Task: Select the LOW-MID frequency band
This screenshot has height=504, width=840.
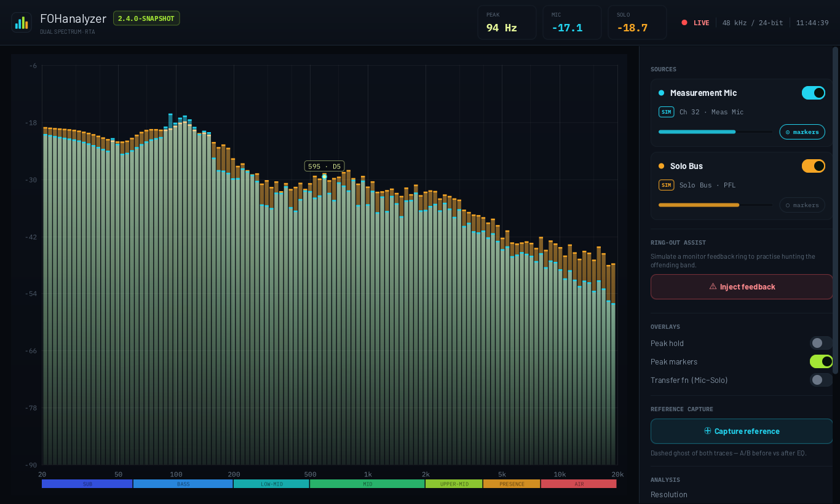Action: 271,484
